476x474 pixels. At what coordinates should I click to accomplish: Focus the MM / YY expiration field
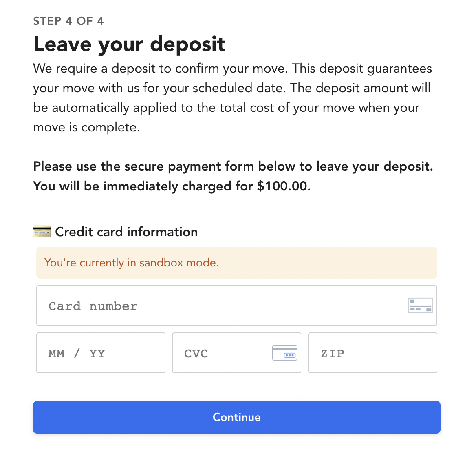[x=101, y=353]
